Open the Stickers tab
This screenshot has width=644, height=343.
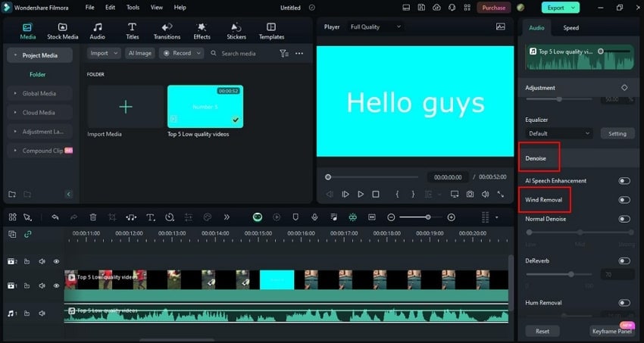coord(236,32)
